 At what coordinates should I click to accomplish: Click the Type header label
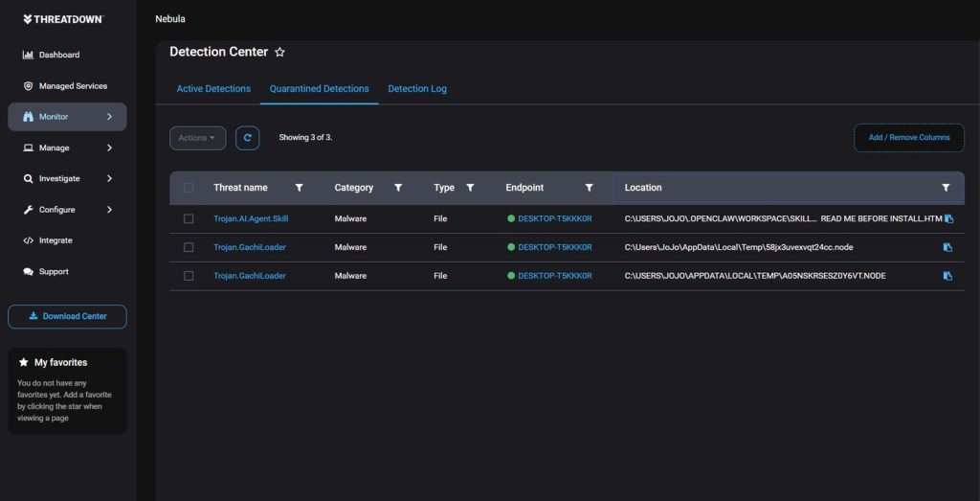(x=444, y=188)
